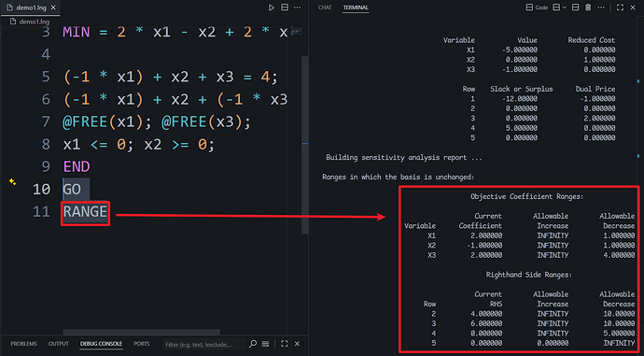
Task: Click line number 11 in gutter
Action: tap(41, 212)
